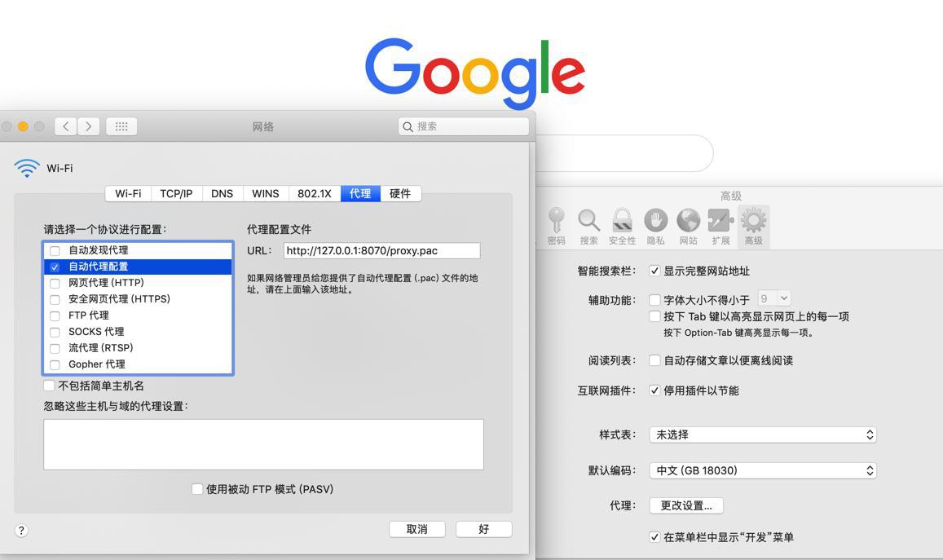Click the 搜索 field in Network window
The width and height of the screenshot is (943, 560).
pos(464,126)
